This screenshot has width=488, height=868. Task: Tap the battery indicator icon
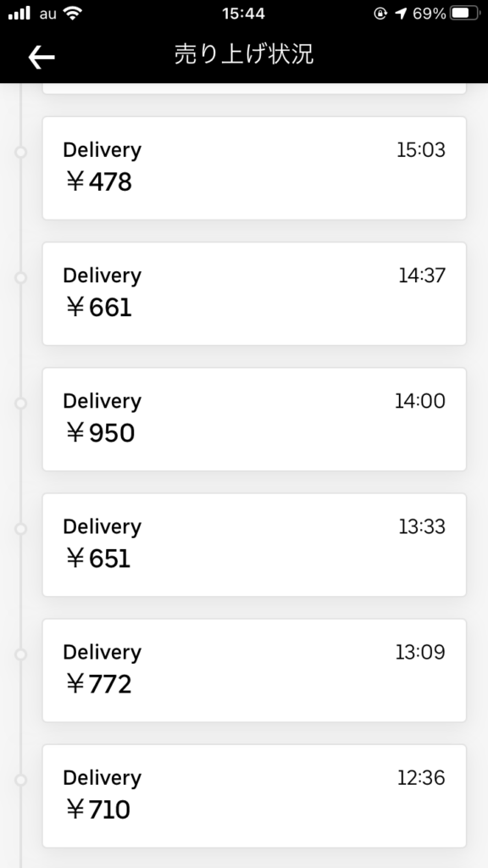pyautogui.click(x=465, y=14)
